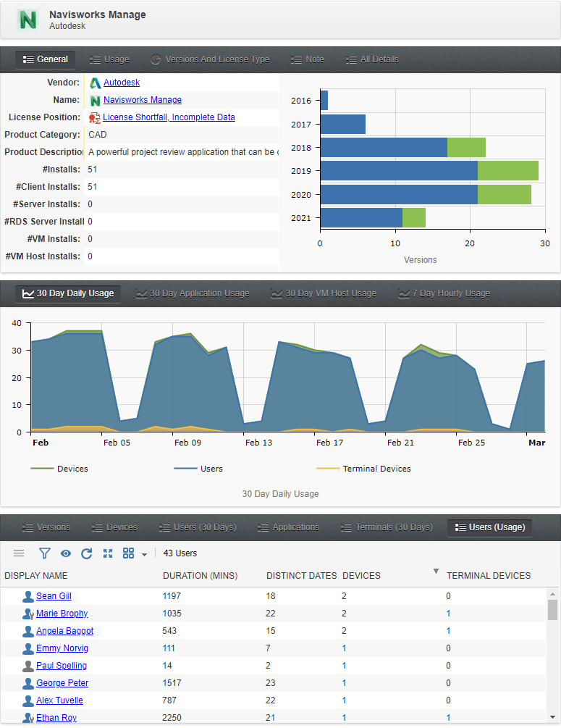Switch to All Details tab
The image size is (561, 728).
point(372,59)
